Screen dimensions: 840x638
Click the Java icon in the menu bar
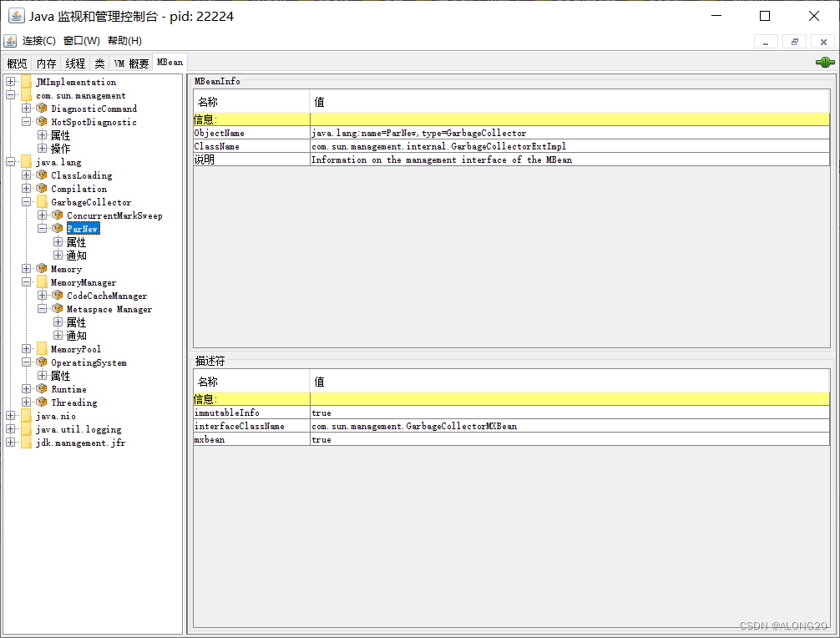(x=10, y=41)
